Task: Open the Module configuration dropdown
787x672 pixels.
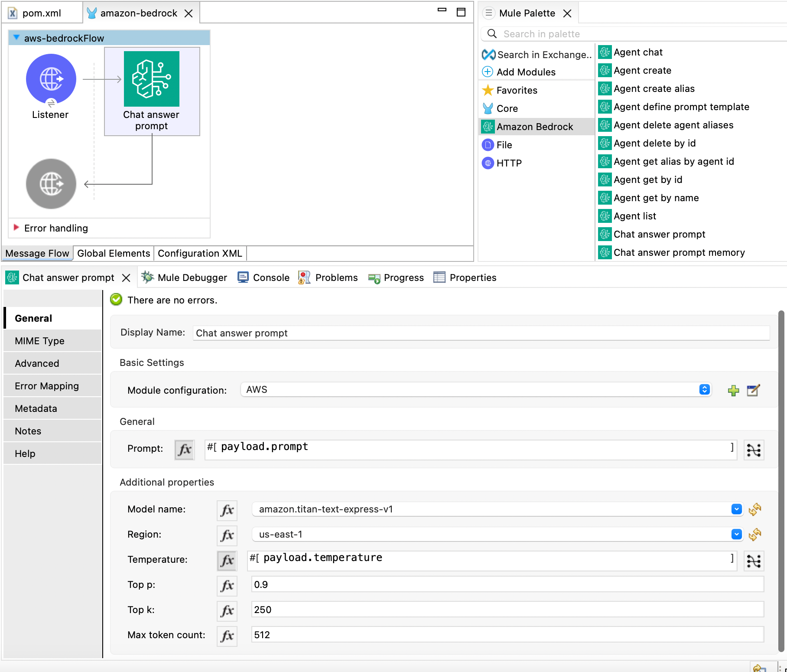Action: coord(476,389)
